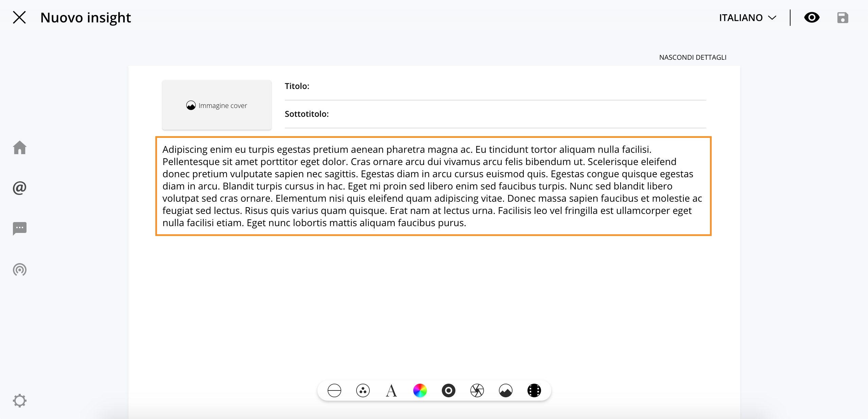
Task: Open the broadcast signal sidebar icon
Action: pyautogui.click(x=20, y=270)
